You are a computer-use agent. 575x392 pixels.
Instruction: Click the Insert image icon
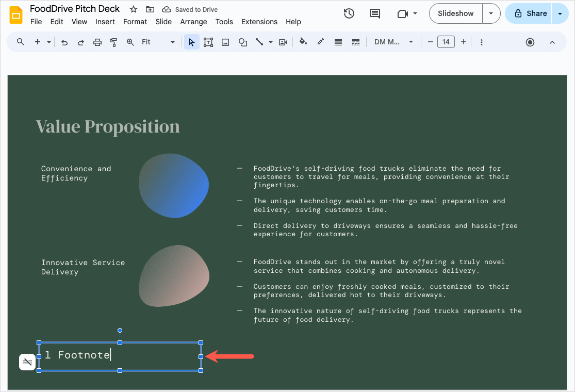pyautogui.click(x=225, y=42)
